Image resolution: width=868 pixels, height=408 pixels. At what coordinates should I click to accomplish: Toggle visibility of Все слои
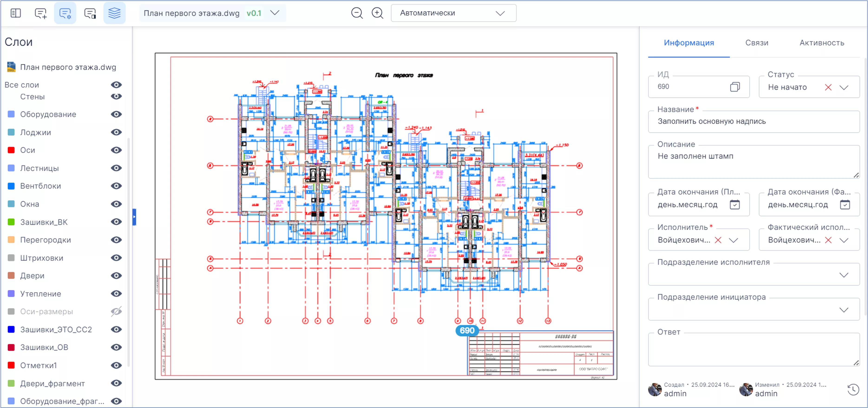click(x=116, y=85)
